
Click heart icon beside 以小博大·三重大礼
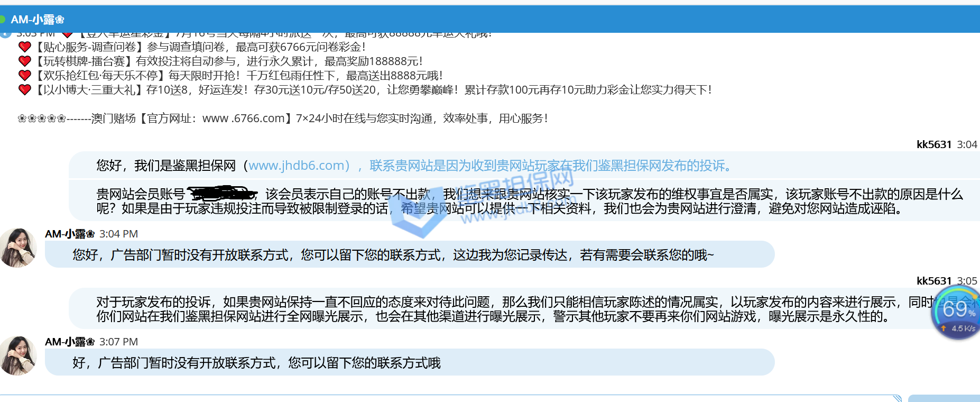(x=25, y=90)
